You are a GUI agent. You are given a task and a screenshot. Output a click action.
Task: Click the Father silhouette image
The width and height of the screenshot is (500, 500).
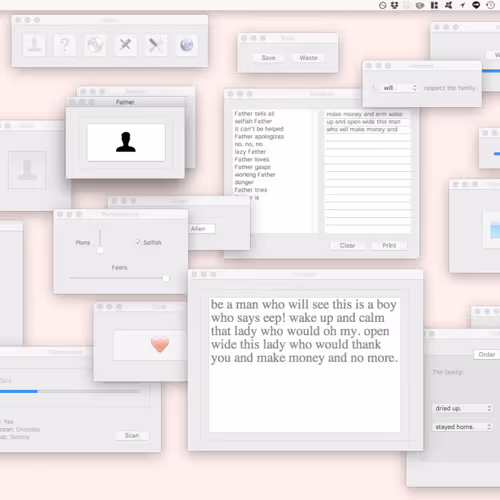[x=126, y=142]
